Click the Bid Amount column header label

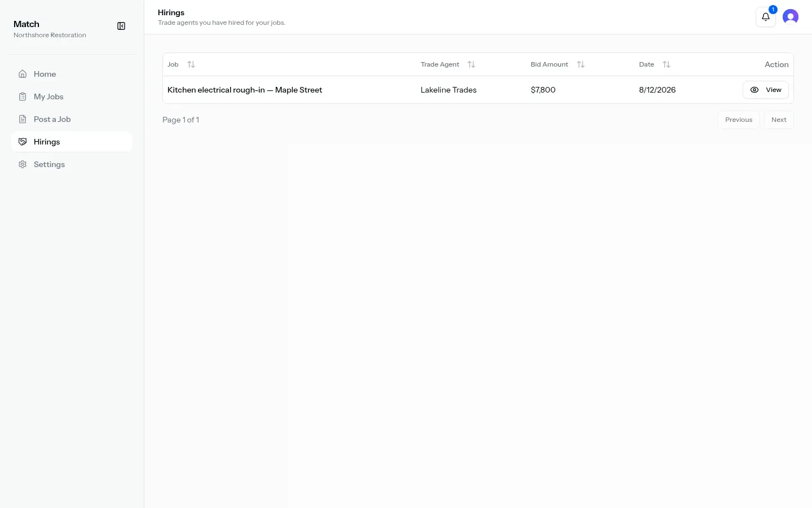549,64
